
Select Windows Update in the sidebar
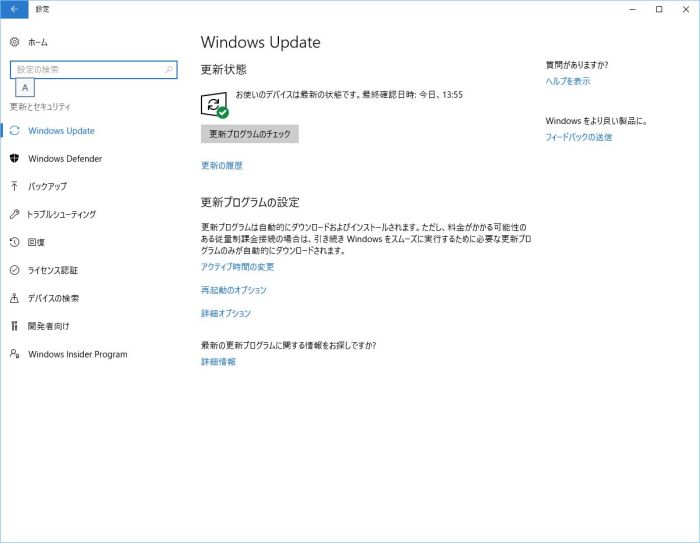61,131
